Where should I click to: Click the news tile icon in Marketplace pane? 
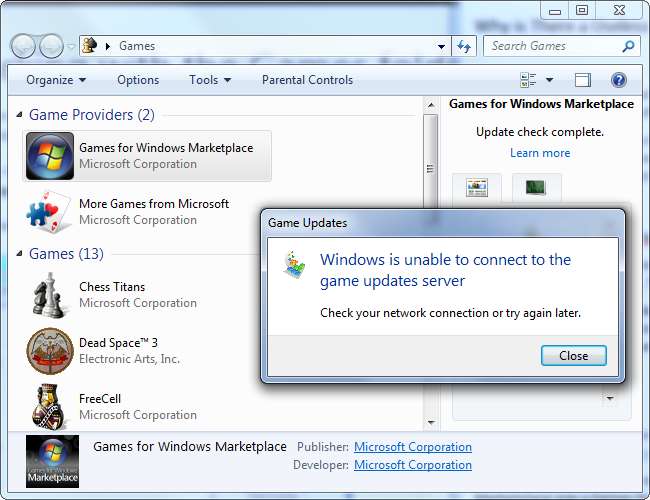[477, 187]
